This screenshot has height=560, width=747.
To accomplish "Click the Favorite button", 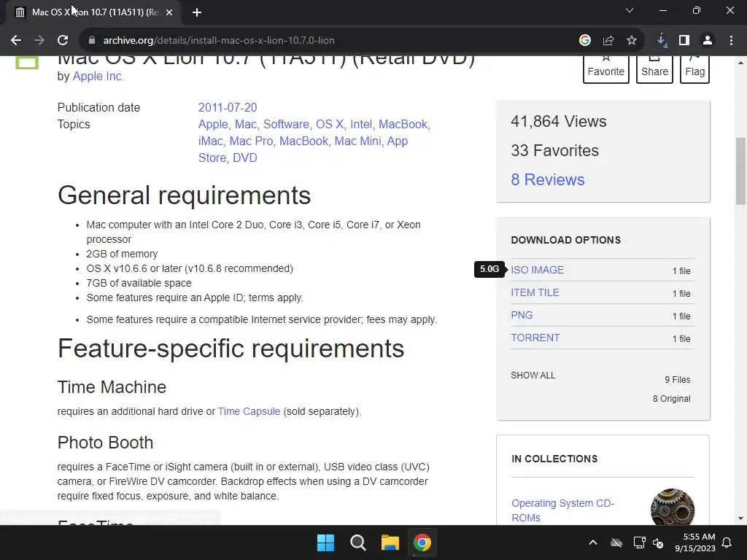I will coord(606,69).
